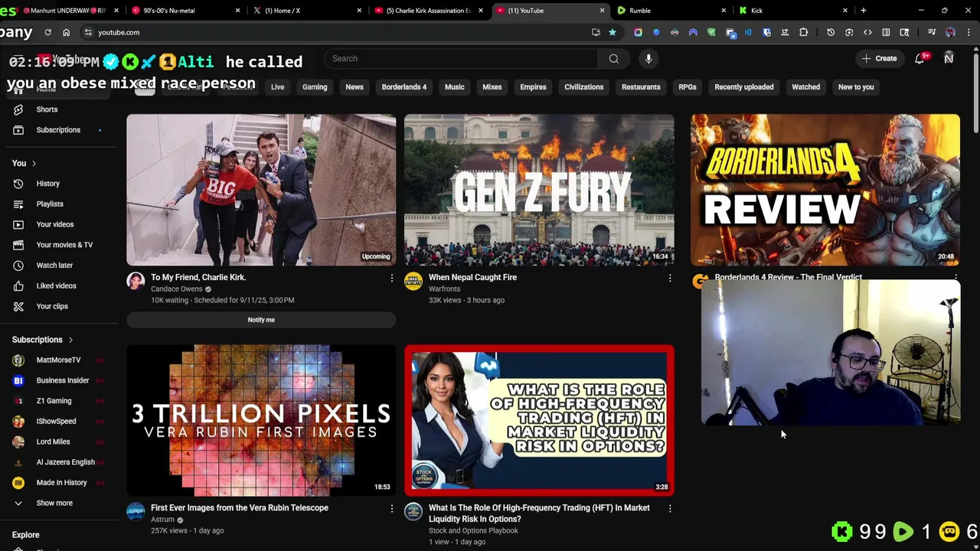This screenshot has height=551, width=980.
Task: Select the Restaurants filter chip
Action: (x=641, y=87)
